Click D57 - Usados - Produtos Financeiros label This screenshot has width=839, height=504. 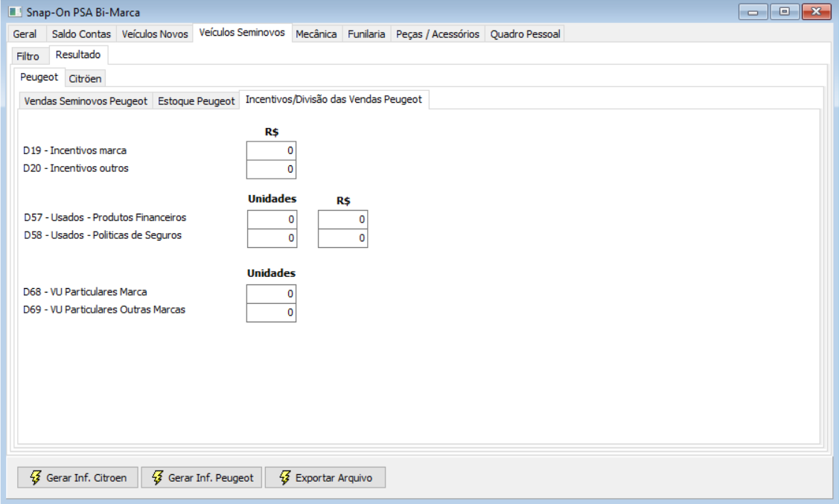coord(105,217)
